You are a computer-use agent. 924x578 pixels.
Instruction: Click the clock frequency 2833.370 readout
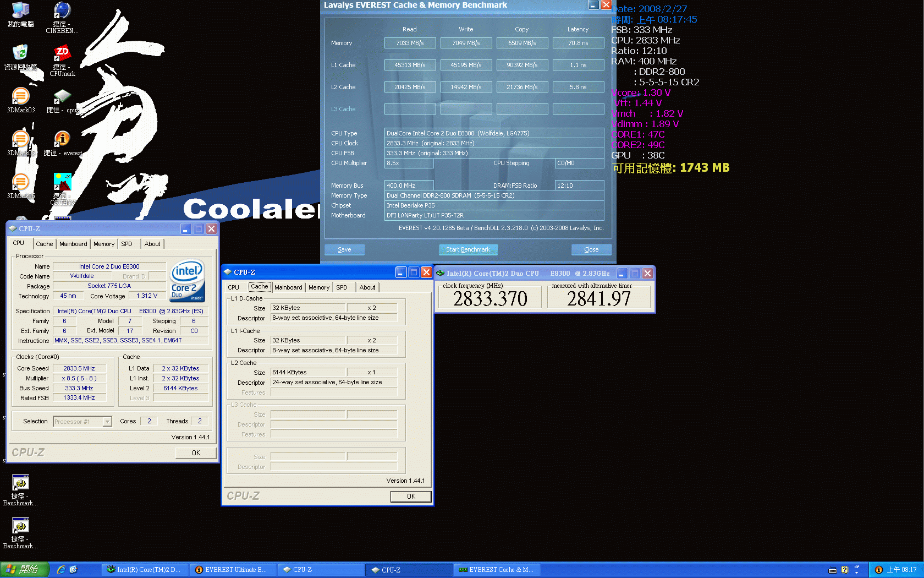tap(490, 298)
